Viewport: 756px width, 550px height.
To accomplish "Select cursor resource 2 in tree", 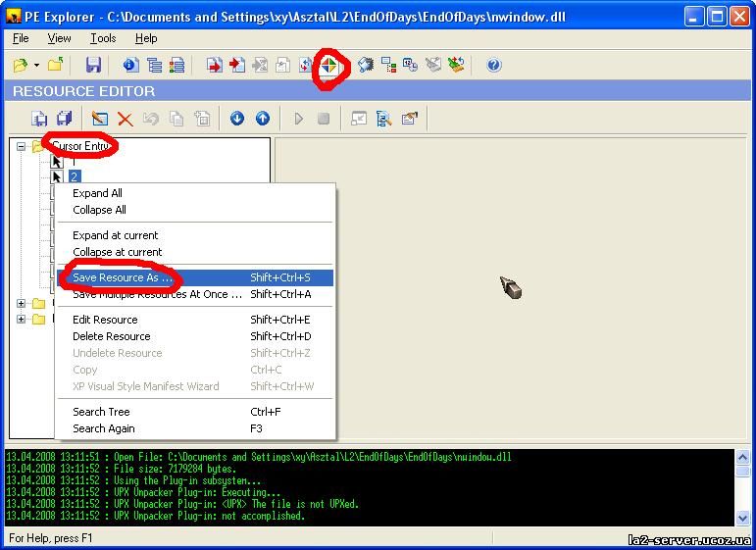I will (x=75, y=176).
